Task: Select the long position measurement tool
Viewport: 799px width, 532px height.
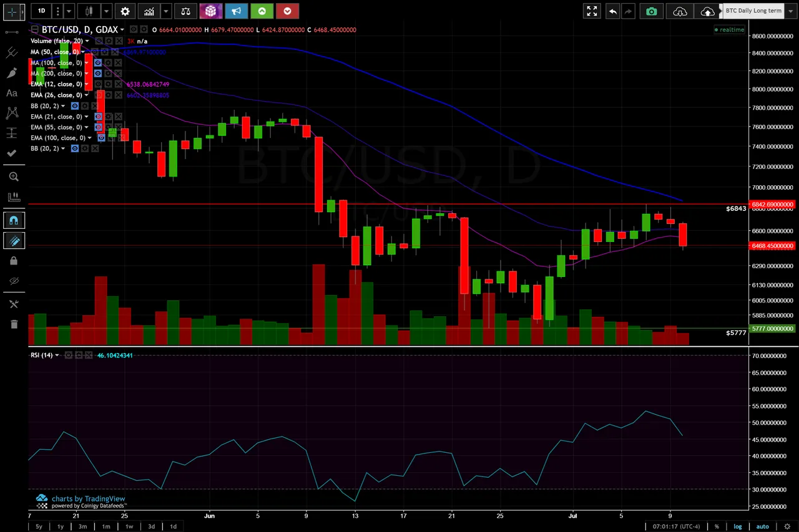Action: [12, 133]
